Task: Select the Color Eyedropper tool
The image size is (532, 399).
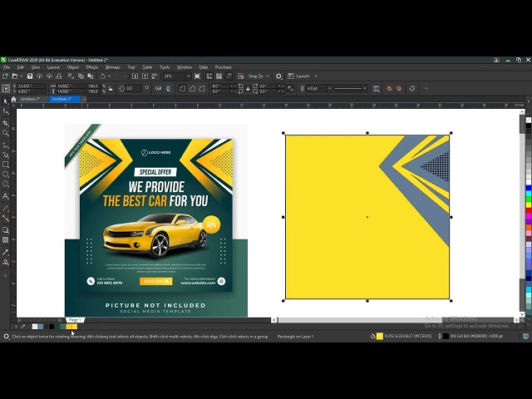Action: pos(6,252)
